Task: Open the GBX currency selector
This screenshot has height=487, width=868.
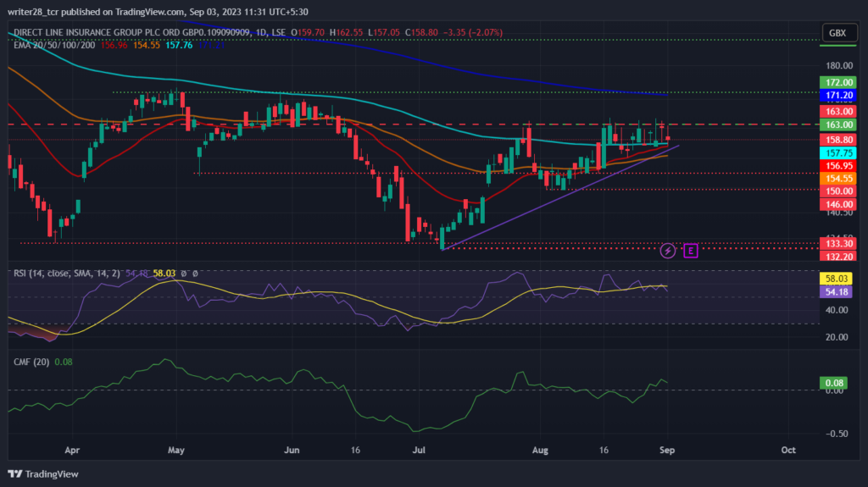Action: coord(837,33)
